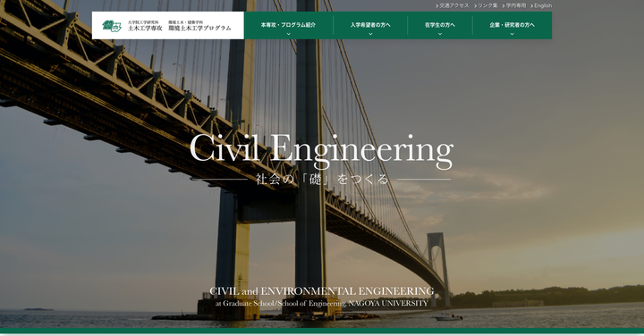Screen dimensions: 644x336
Task: Open the 本専攻・プログラム紹介 menu
Action: tap(288, 25)
